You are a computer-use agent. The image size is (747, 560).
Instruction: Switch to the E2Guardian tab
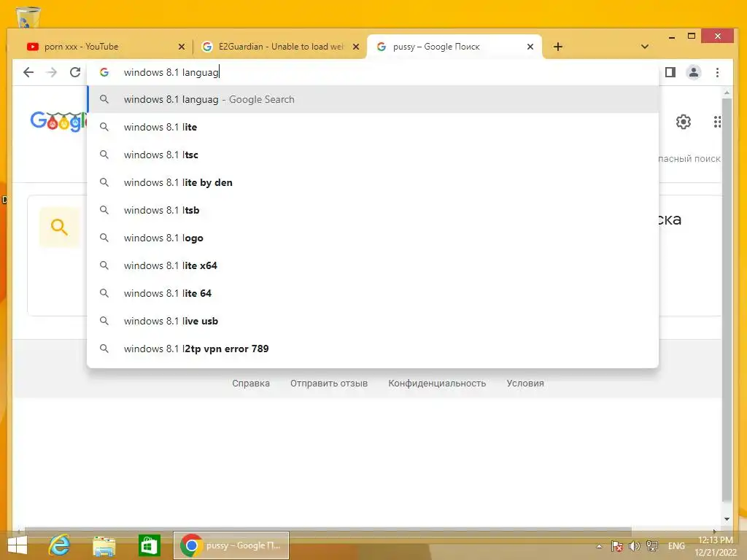280,47
